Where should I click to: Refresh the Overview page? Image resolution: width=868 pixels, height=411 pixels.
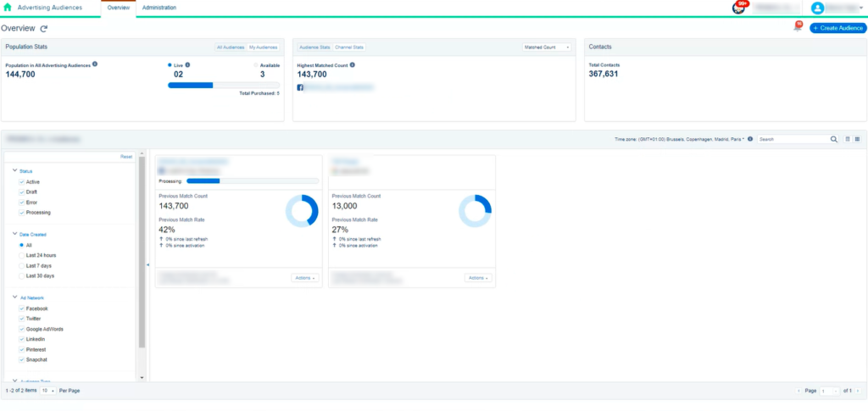pos(44,29)
